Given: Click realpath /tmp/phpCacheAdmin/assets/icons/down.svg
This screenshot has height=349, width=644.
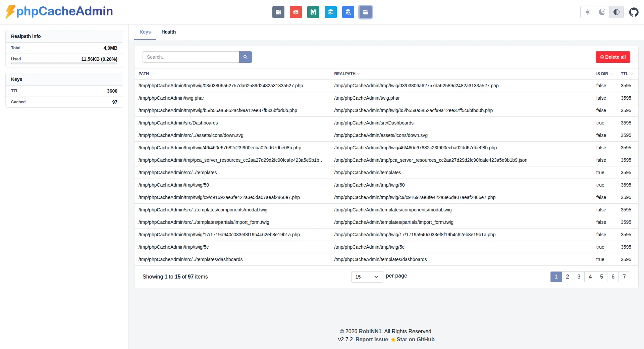Looking at the screenshot, I should click(381, 135).
